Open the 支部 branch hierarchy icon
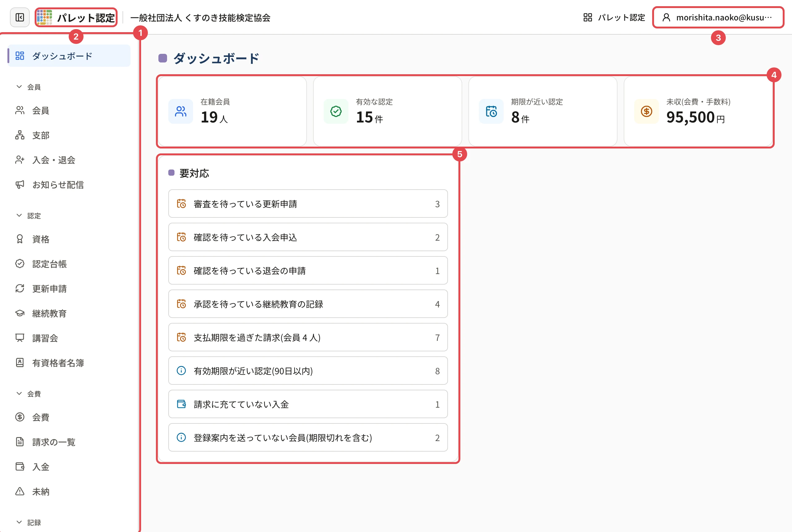The height and width of the screenshot is (532, 792). (x=20, y=135)
